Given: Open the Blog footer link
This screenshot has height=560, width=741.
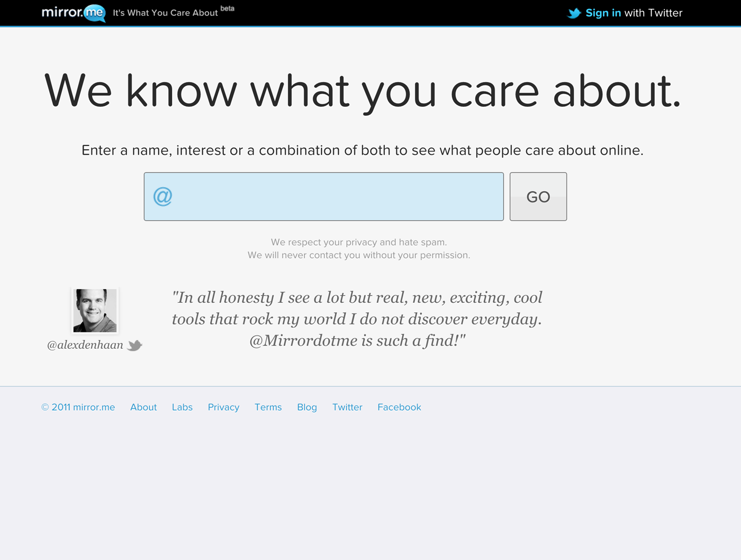Looking at the screenshot, I should coord(307,407).
